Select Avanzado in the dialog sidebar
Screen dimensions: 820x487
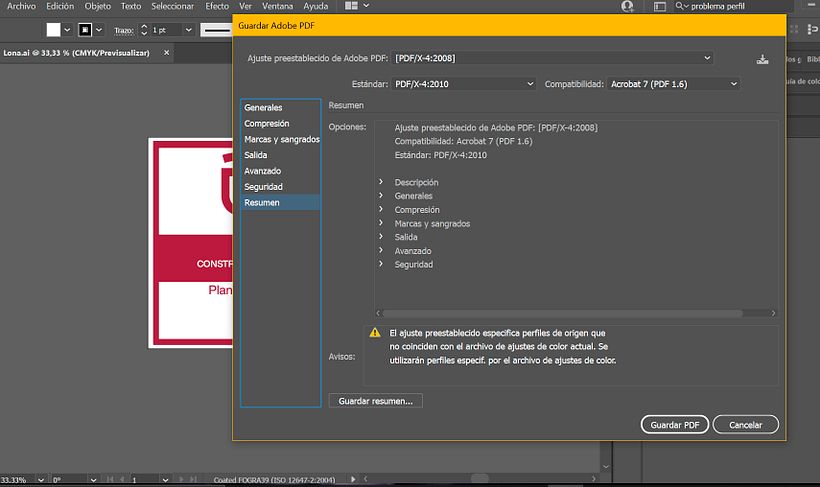280,171
